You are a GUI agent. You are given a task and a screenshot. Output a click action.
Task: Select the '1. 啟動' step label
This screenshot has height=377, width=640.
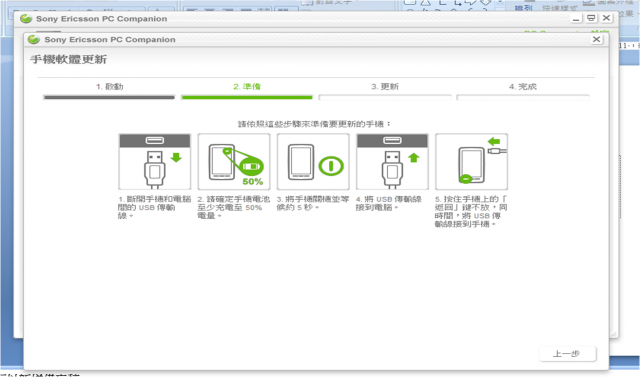click(x=109, y=86)
